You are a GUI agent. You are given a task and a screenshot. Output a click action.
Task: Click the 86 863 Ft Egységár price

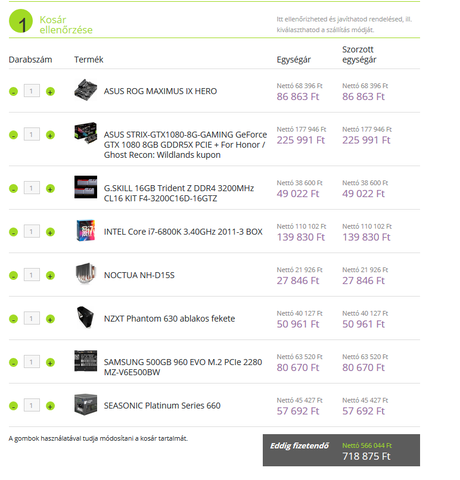click(x=298, y=97)
